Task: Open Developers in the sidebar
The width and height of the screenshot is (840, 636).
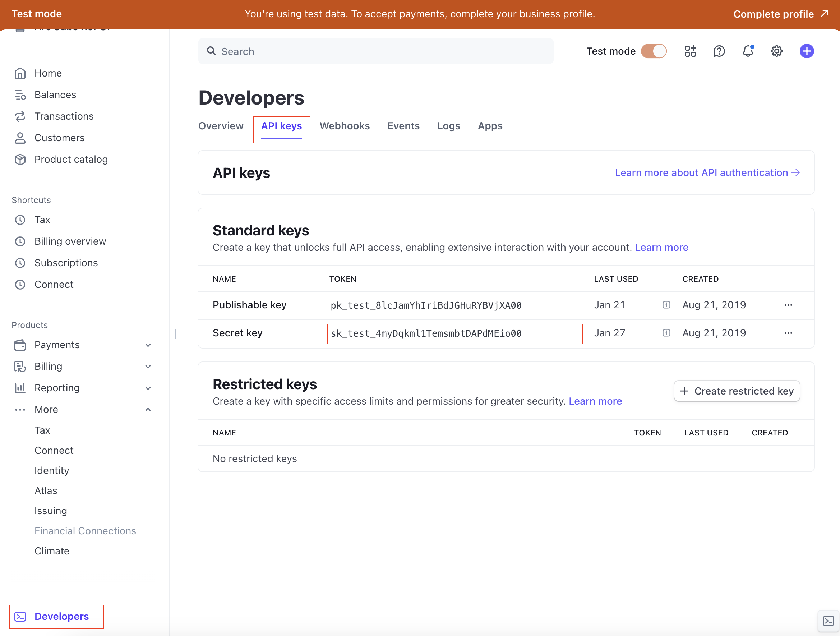Action: pos(61,616)
